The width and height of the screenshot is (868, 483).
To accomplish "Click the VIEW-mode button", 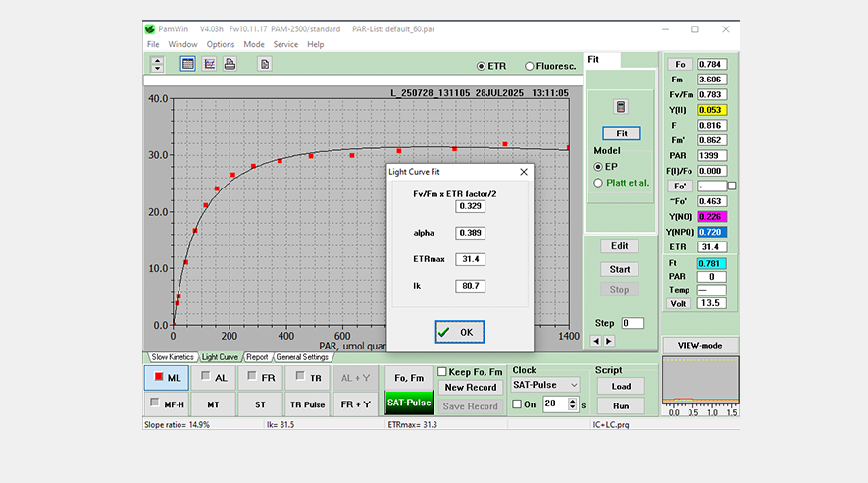I will pos(699,346).
